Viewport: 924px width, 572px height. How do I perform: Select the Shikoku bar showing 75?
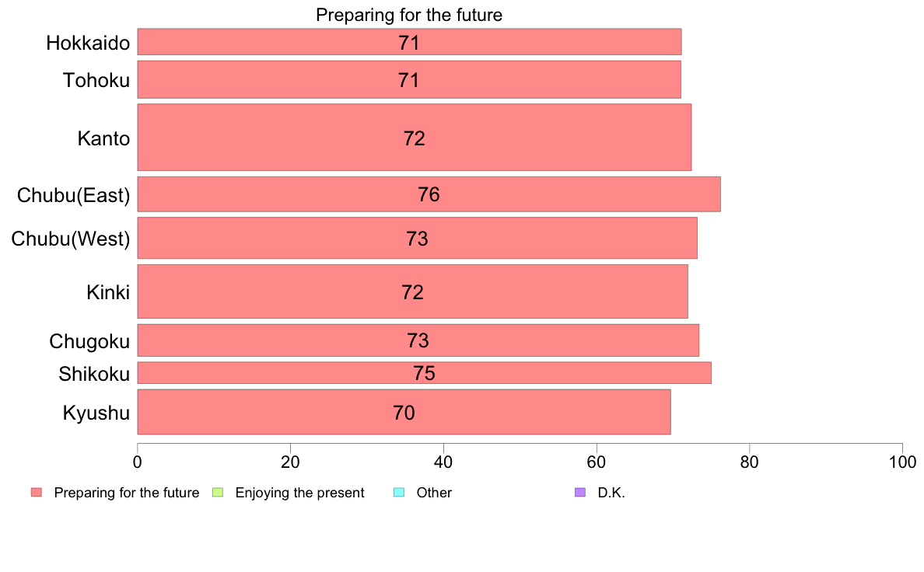coord(425,373)
